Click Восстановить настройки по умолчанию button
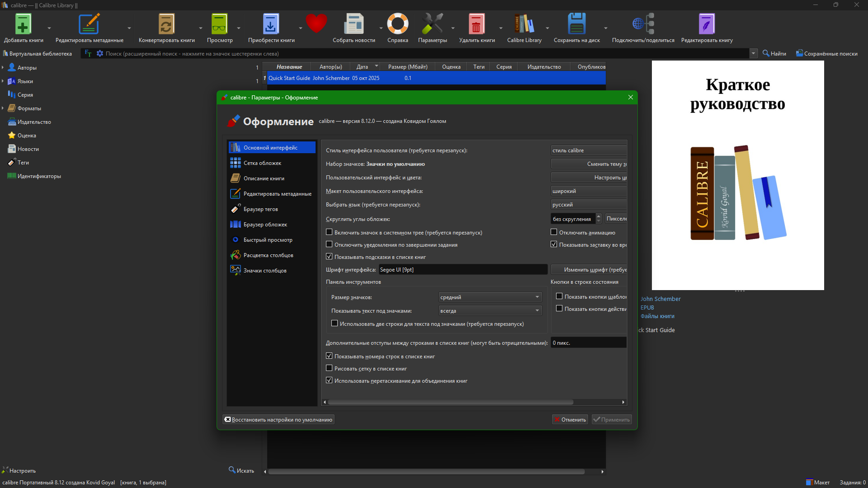868x488 pixels. pos(278,420)
